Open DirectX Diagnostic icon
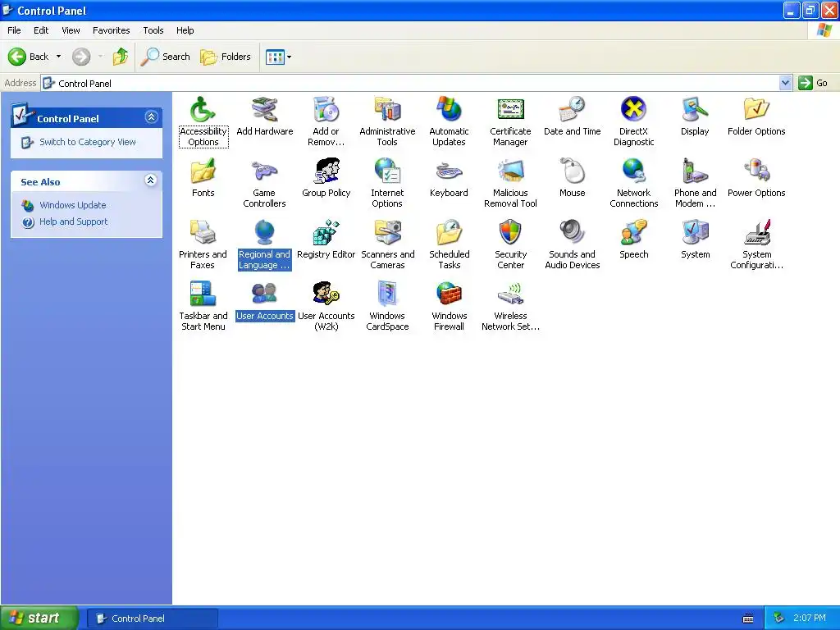This screenshot has height=630, width=840. (x=634, y=110)
